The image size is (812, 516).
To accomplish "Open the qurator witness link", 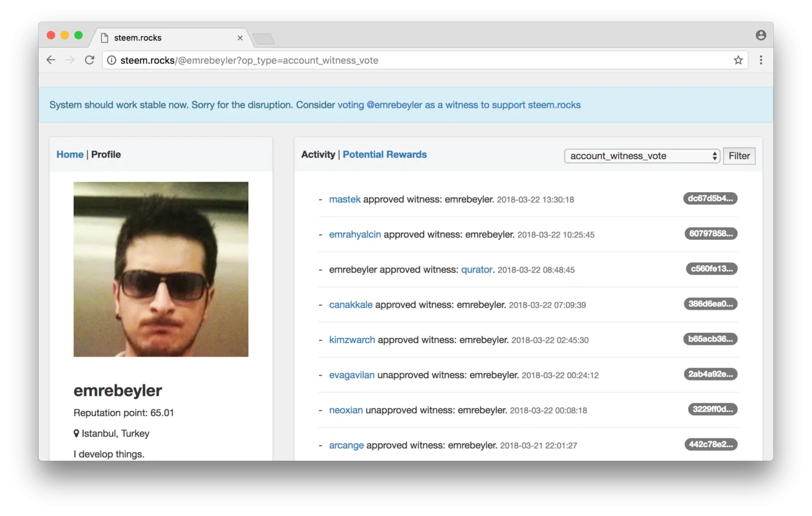I will pos(477,270).
